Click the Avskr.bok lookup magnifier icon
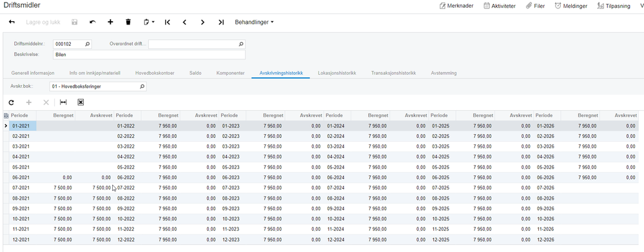The width and height of the screenshot is (644, 252). [142, 86]
